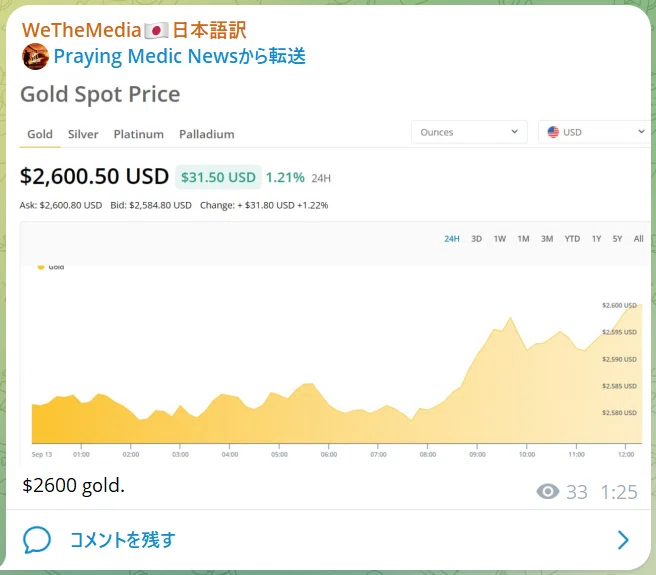656x575 pixels.
Task: Select the 3D chart range
Action: (x=476, y=239)
